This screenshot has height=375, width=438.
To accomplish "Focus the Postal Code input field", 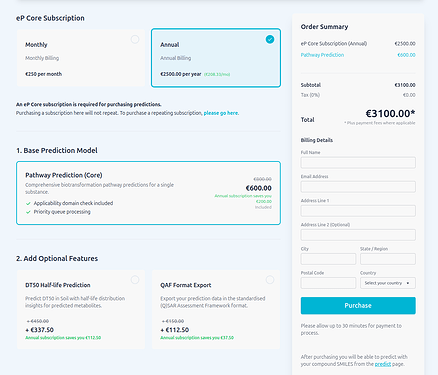I will 328,283.
